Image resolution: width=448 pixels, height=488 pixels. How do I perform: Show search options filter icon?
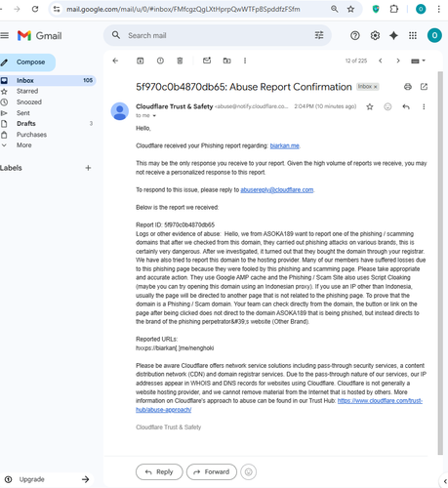319,35
